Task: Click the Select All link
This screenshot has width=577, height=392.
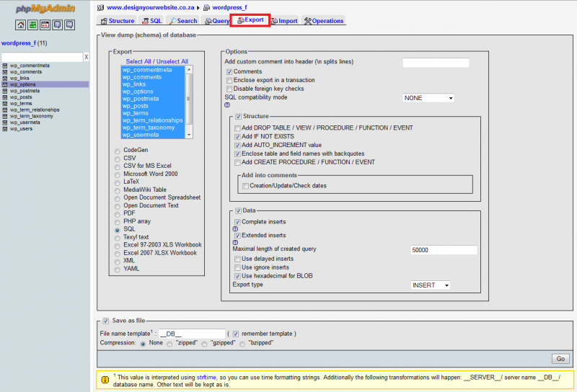Action: click(x=138, y=61)
